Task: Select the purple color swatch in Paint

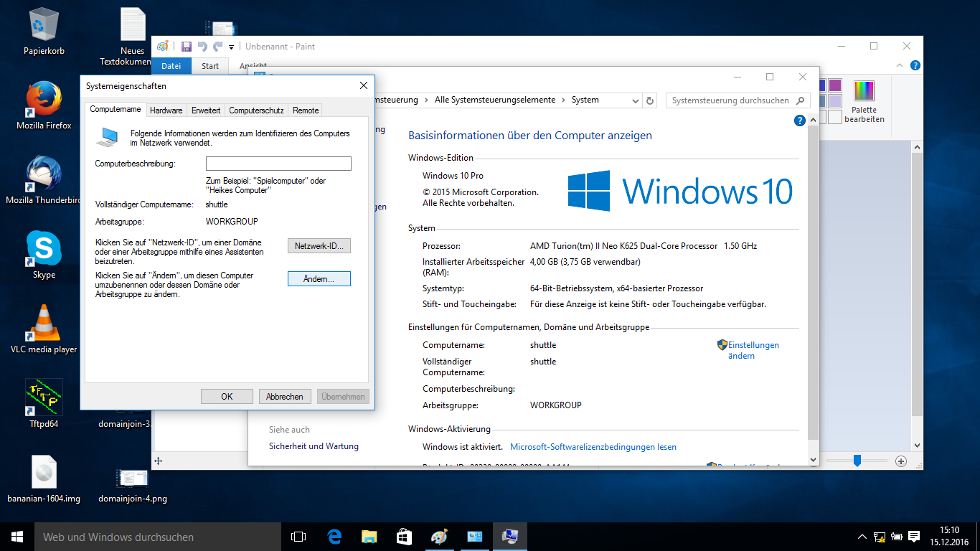Action: point(834,85)
